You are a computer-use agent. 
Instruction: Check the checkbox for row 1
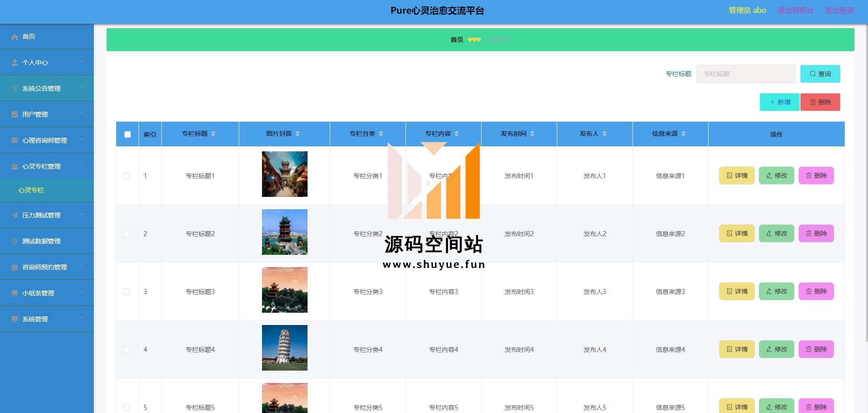(x=127, y=176)
